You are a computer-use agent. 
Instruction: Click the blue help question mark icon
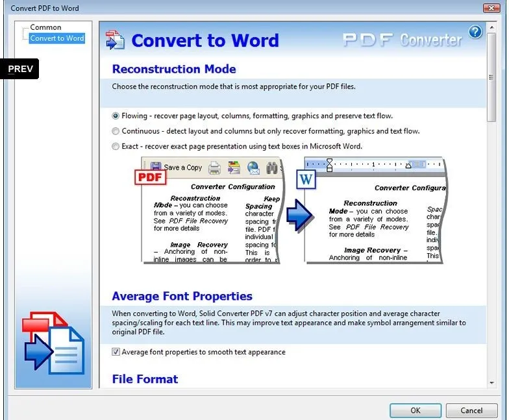pos(475,32)
